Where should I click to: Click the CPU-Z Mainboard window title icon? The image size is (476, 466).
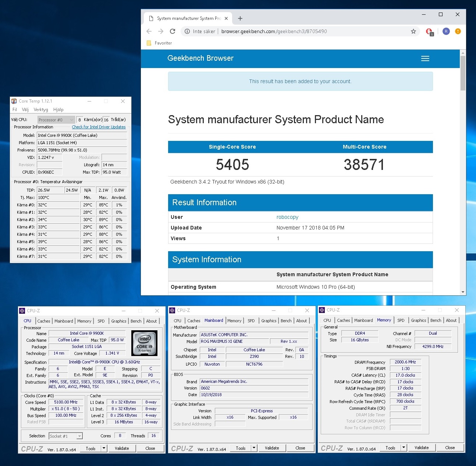point(172,310)
